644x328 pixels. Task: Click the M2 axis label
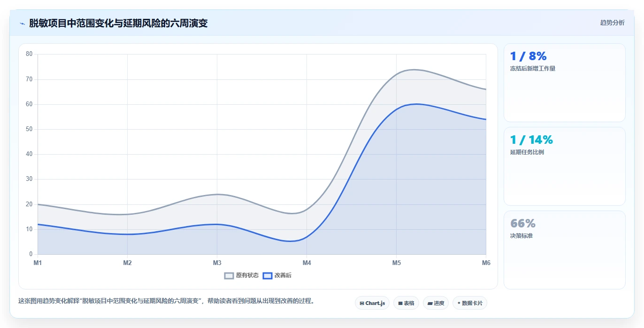tap(127, 263)
